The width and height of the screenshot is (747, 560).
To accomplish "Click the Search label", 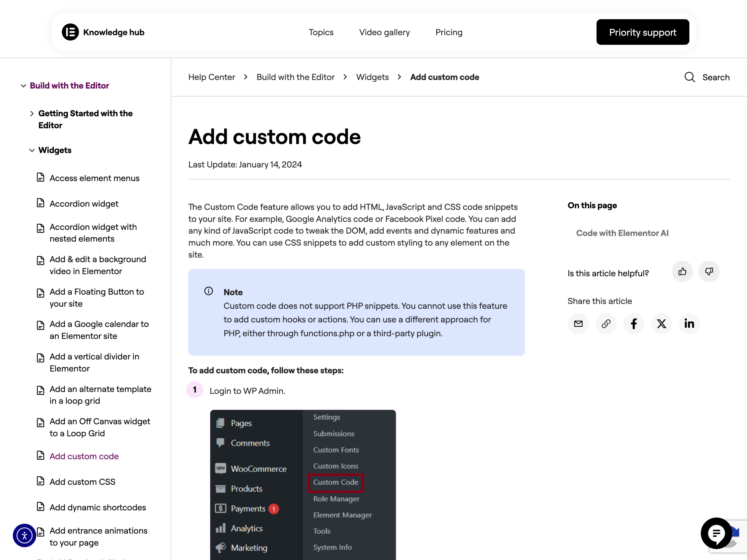I will (x=716, y=77).
